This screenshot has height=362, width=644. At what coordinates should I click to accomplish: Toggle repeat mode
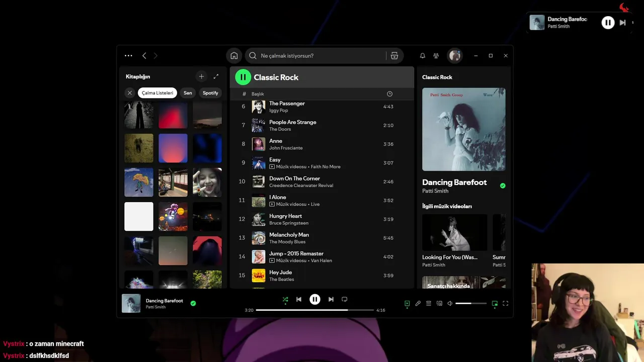(x=345, y=299)
